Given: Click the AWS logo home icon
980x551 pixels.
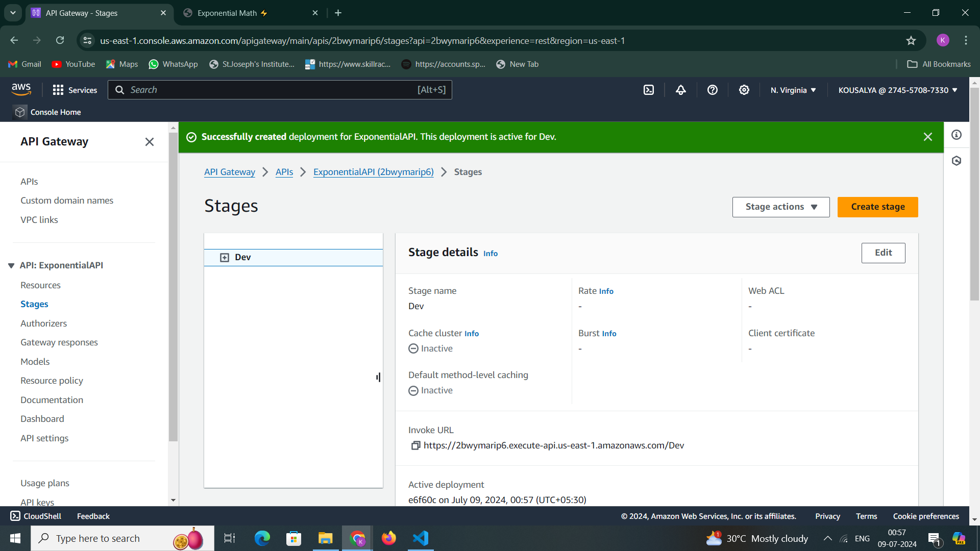Looking at the screenshot, I should click(x=21, y=89).
